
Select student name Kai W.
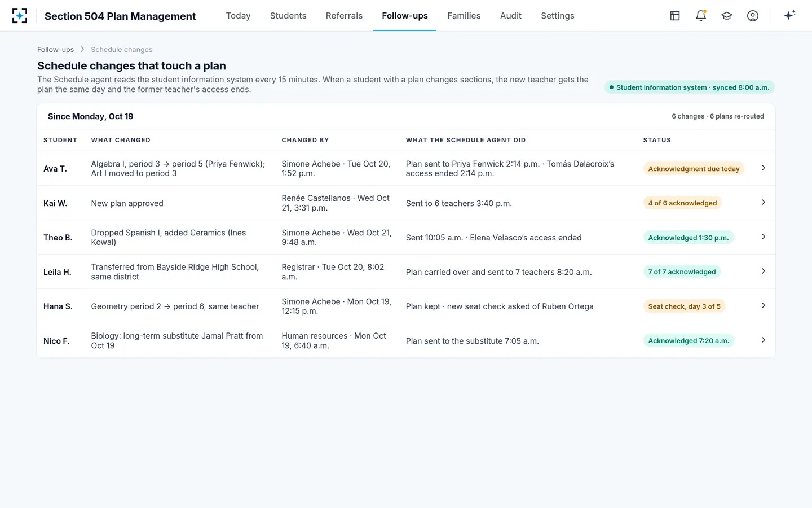pos(55,203)
